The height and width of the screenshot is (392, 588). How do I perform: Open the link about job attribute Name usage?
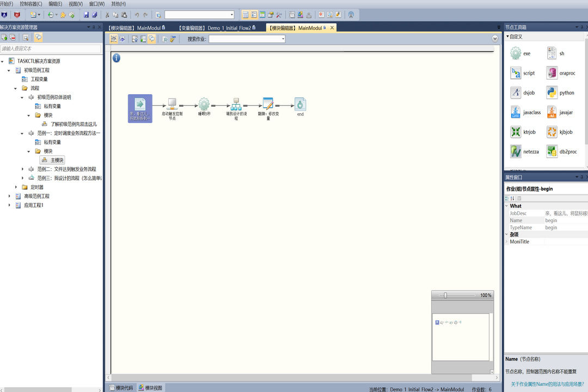(x=547, y=384)
